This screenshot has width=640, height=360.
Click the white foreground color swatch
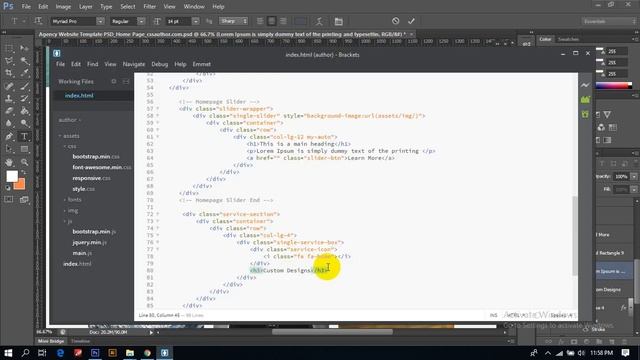[x=11, y=175]
